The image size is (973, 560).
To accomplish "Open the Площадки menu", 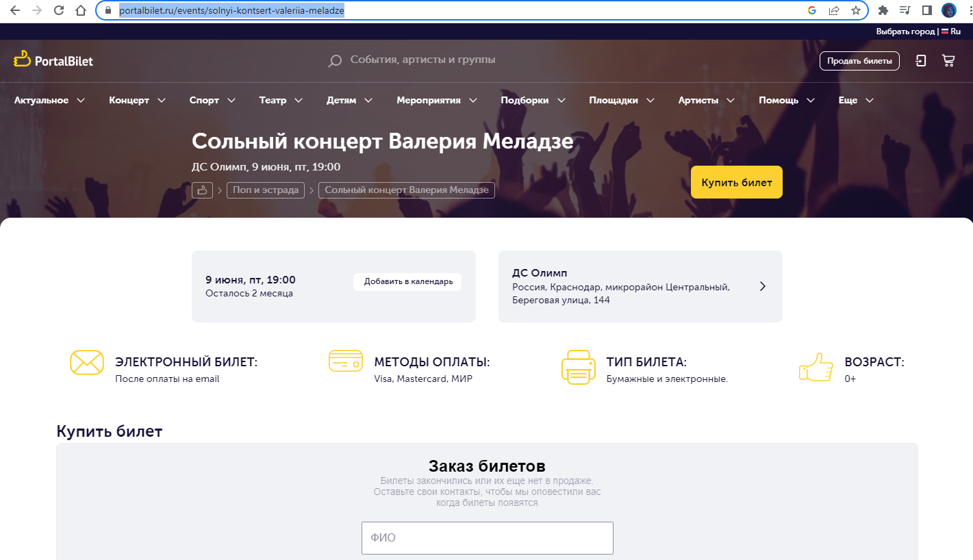I will [x=622, y=101].
